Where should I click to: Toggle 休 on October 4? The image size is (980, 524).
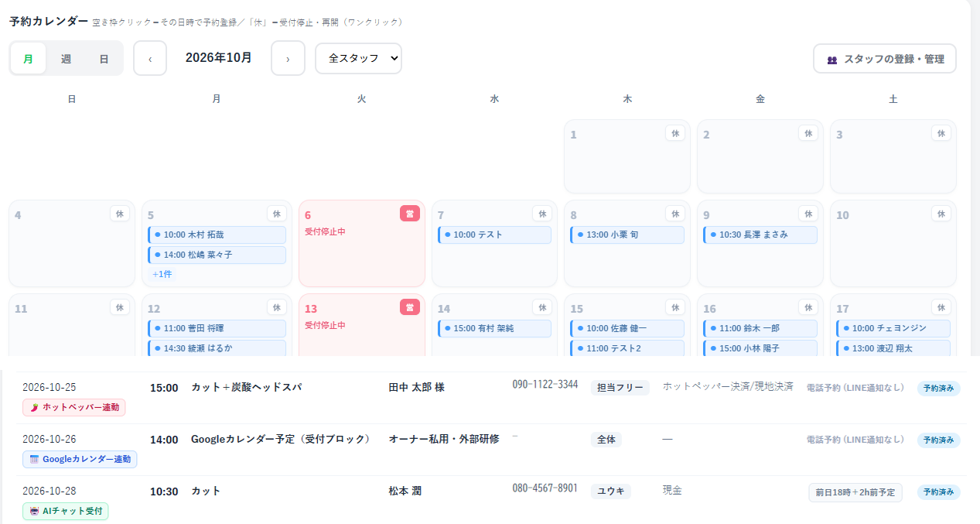pyautogui.click(x=120, y=214)
